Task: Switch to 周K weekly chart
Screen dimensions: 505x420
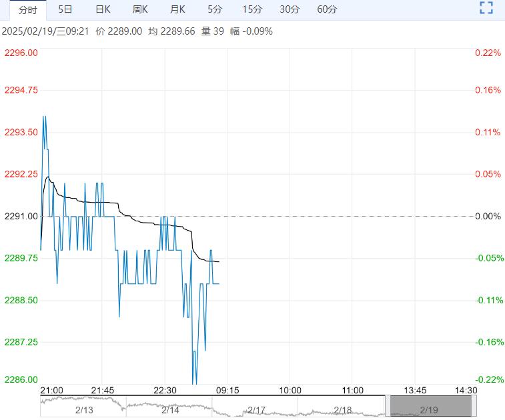Action: coord(140,9)
